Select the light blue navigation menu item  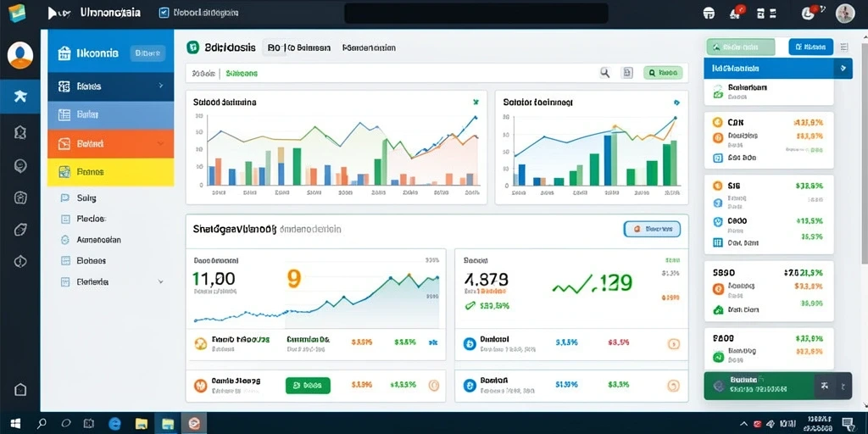pyautogui.click(x=111, y=114)
